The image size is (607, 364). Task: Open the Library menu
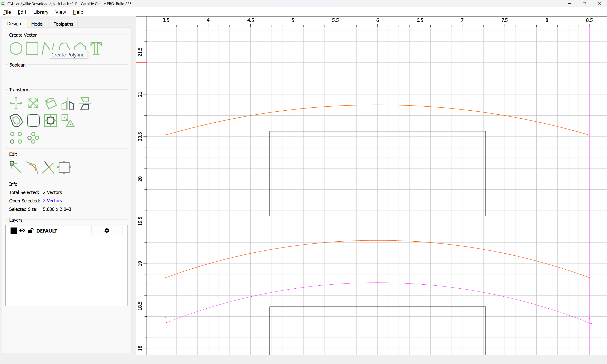pyautogui.click(x=41, y=12)
